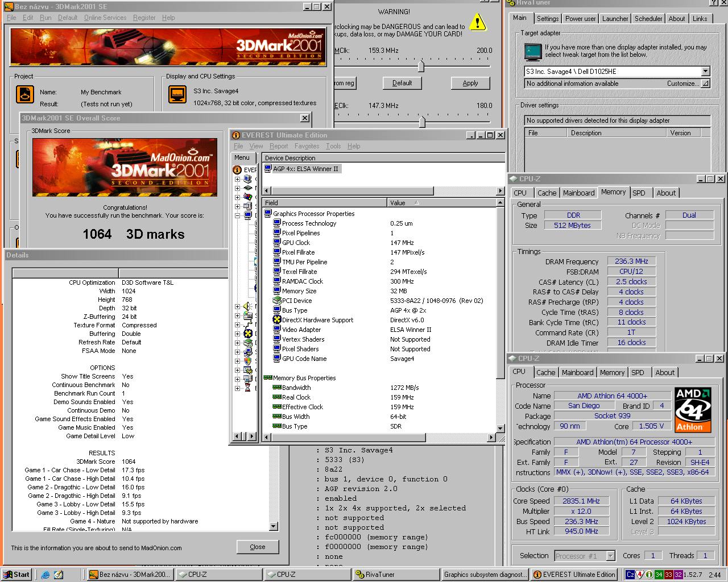Expand the Multimedia node in EVEREST tree
Viewport: 728px width, 582px height.
tap(237, 306)
